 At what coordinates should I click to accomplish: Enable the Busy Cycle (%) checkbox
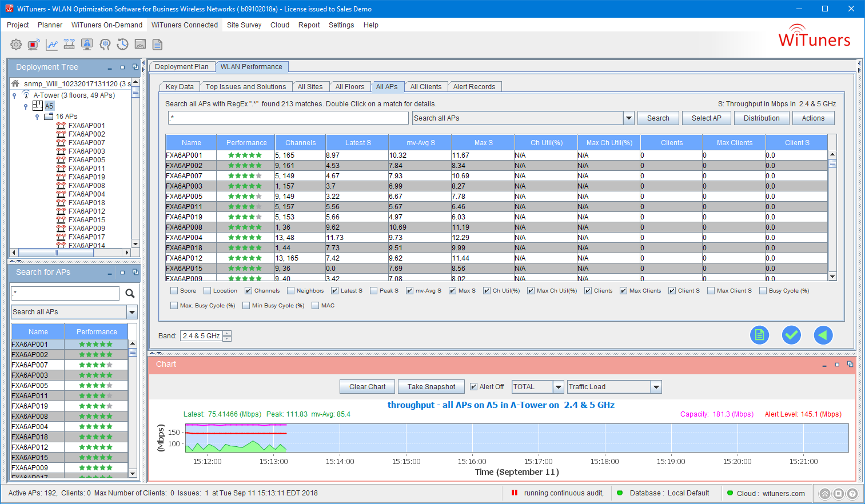(x=763, y=291)
